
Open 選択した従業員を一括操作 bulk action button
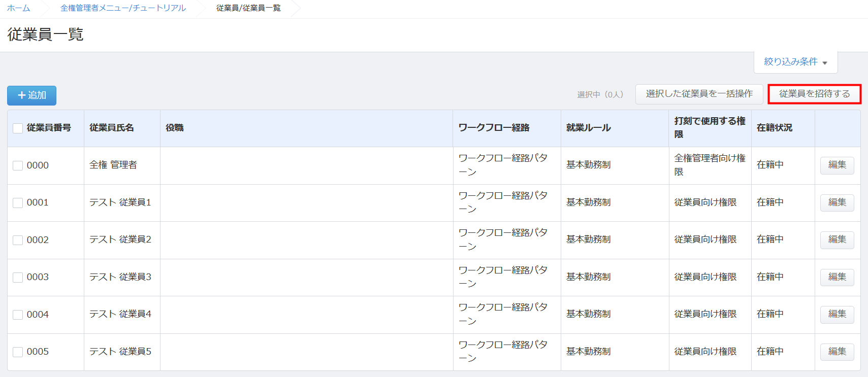point(699,94)
